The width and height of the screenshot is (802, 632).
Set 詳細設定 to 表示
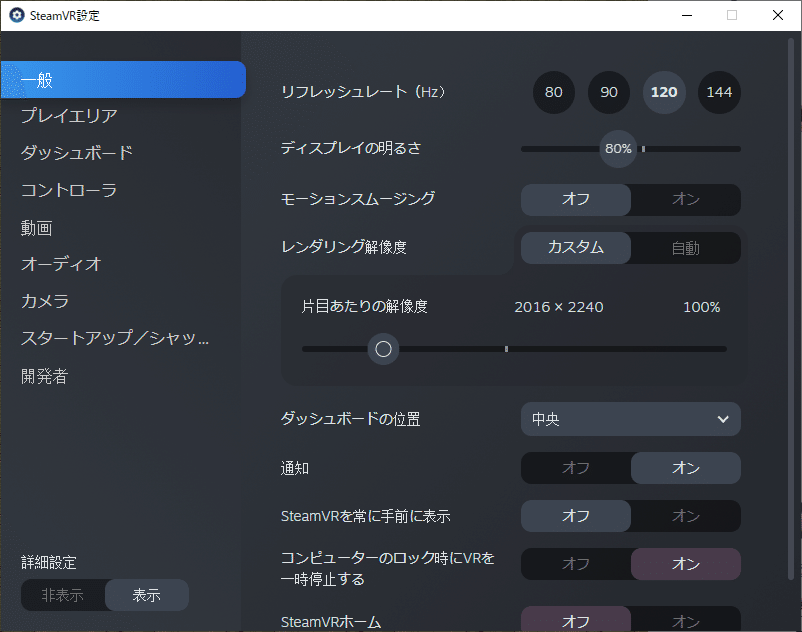147,595
